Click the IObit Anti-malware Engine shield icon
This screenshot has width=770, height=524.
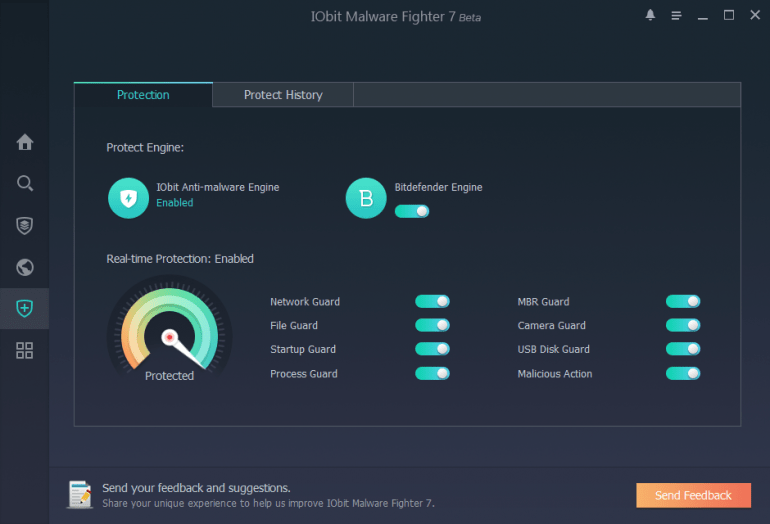point(129,198)
